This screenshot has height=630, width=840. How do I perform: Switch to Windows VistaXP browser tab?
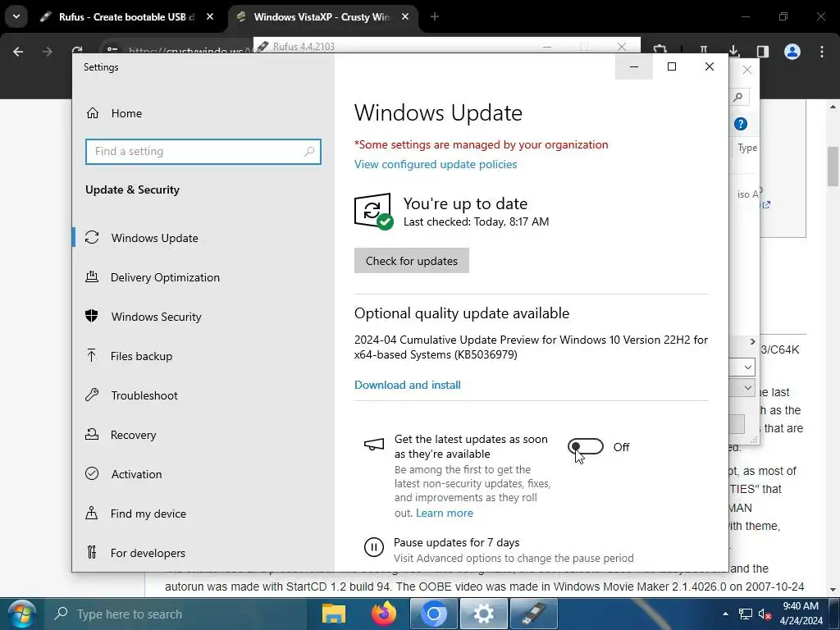pos(322,17)
